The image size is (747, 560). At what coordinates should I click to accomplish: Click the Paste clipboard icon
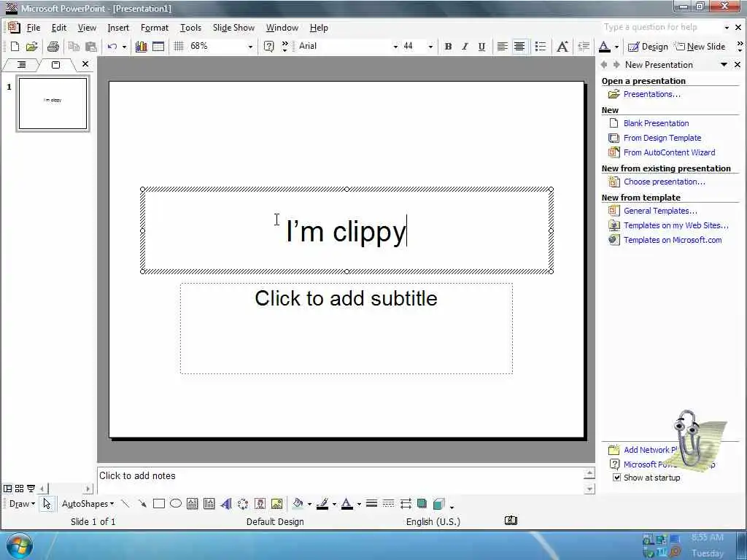[90, 46]
